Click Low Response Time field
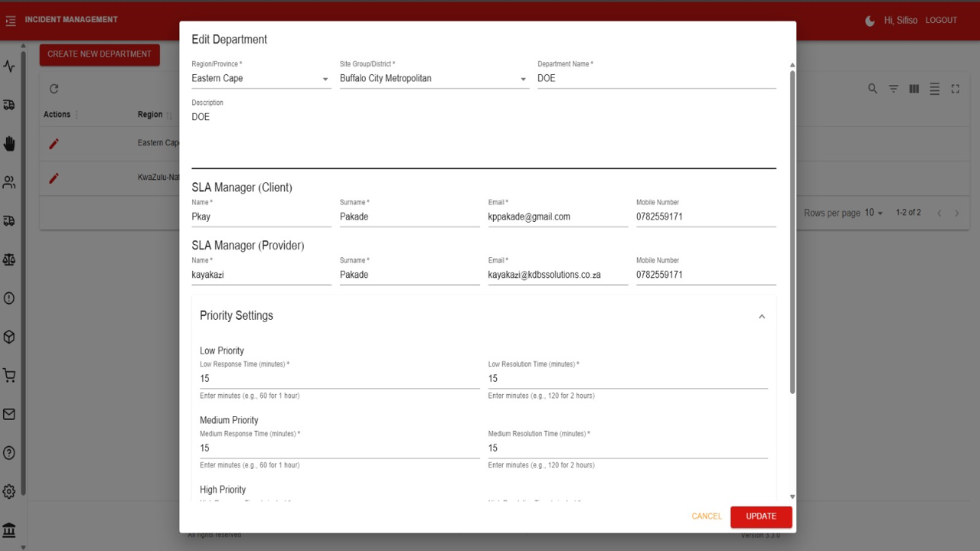The width and height of the screenshot is (980, 551). point(340,379)
